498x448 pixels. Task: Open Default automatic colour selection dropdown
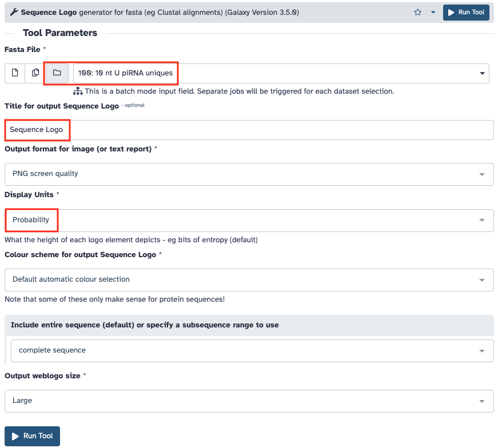coord(249,279)
